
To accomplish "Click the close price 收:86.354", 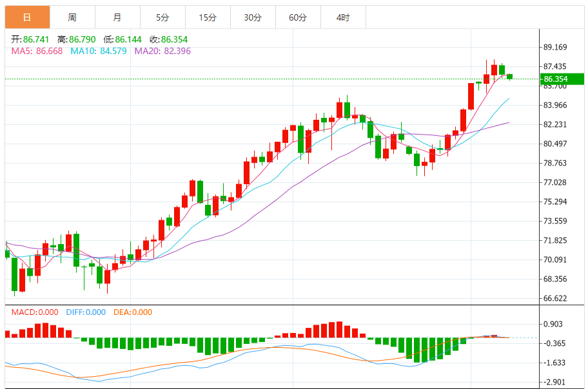I will coord(169,39).
